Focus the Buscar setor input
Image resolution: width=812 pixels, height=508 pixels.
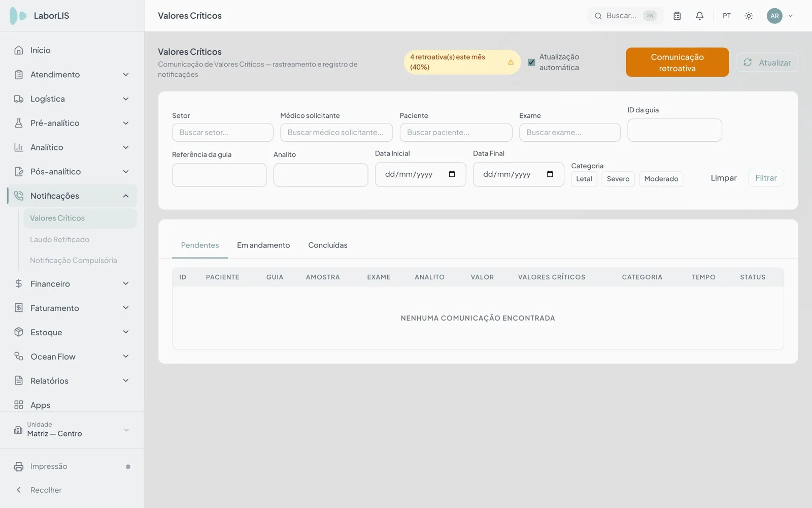(223, 133)
